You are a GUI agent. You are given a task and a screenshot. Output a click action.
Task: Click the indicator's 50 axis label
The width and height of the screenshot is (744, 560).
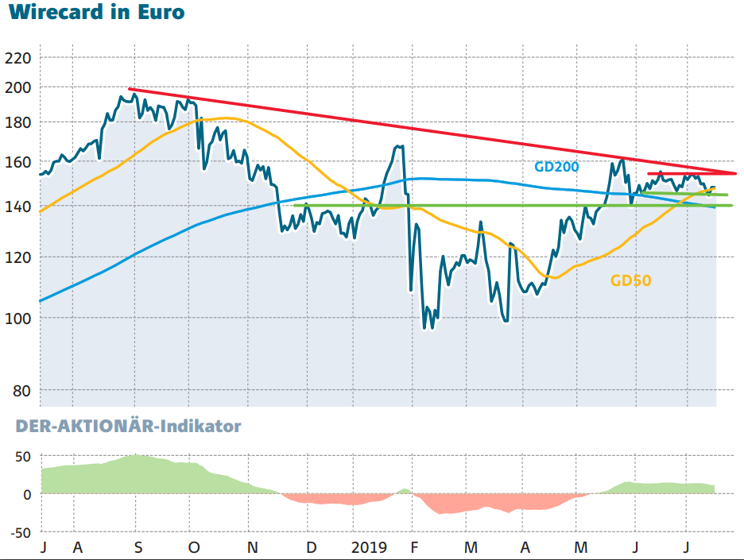pyautogui.click(x=23, y=457)
